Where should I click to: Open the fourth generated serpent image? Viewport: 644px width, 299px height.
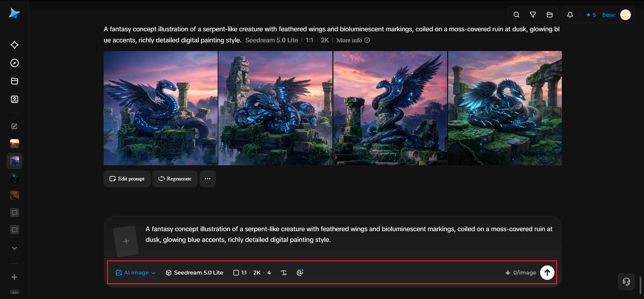tap(505, 108)
